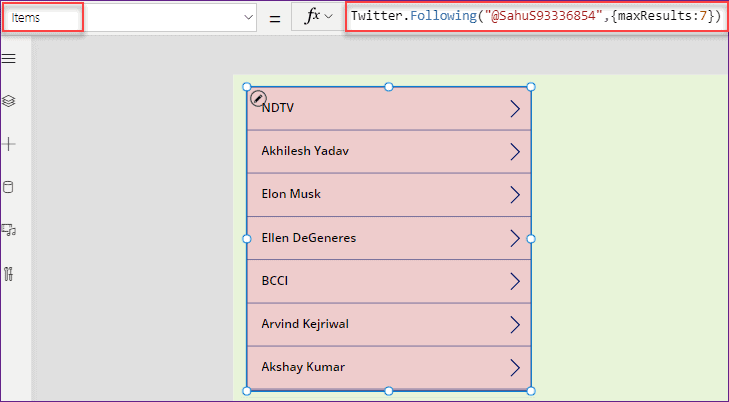Screen dimensions: 729x402
Task: Click the arrow next to Akshay Kumar
Action: [x=515, y=367]
